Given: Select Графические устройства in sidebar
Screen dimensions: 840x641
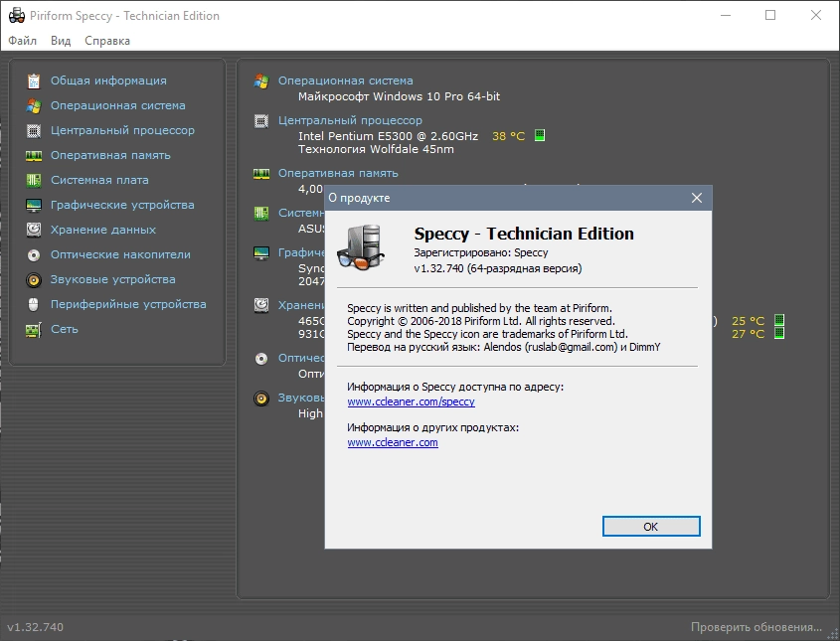Looking at the screenshot, I should (x=122, y=205).
